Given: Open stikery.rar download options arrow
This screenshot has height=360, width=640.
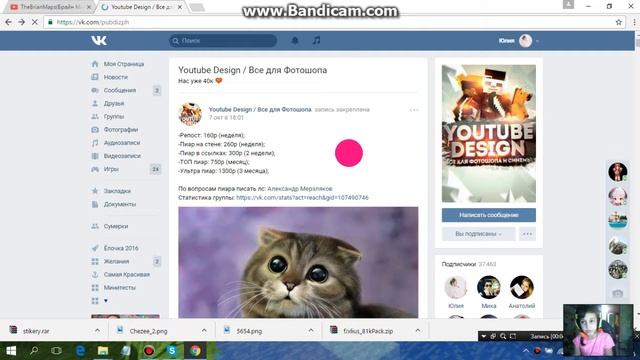Looking at the screenshot, I should coord(97,331).
